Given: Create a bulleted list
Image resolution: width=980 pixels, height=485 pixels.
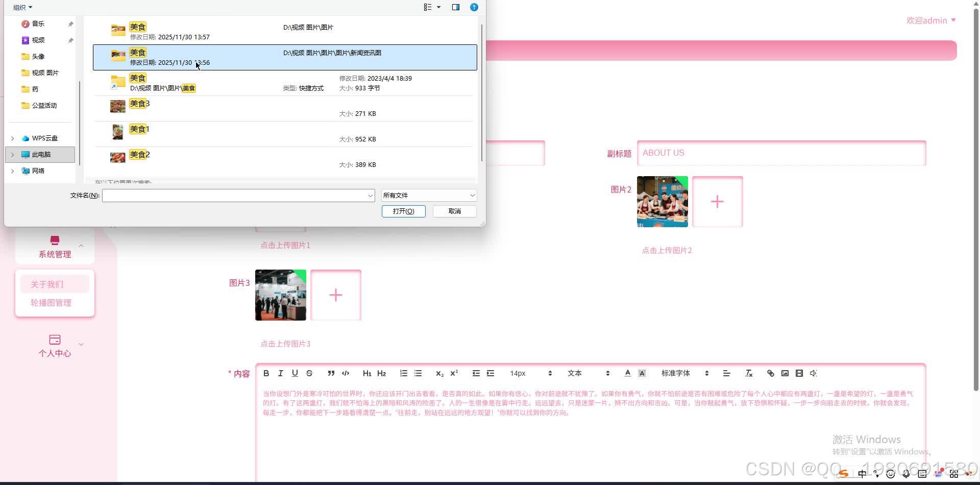Looking at the screenshot, I should click(418, 373).
